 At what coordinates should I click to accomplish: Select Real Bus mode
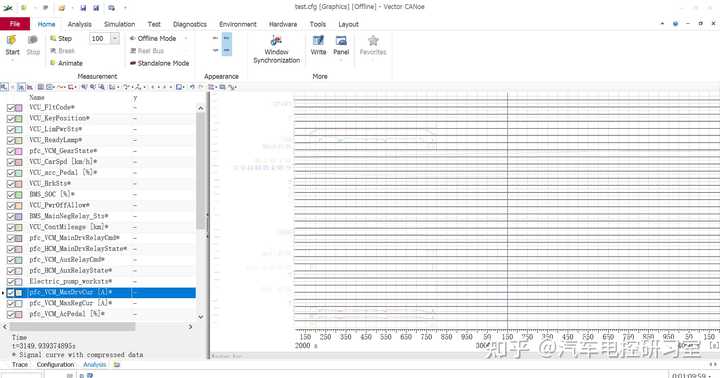(147, 51)
